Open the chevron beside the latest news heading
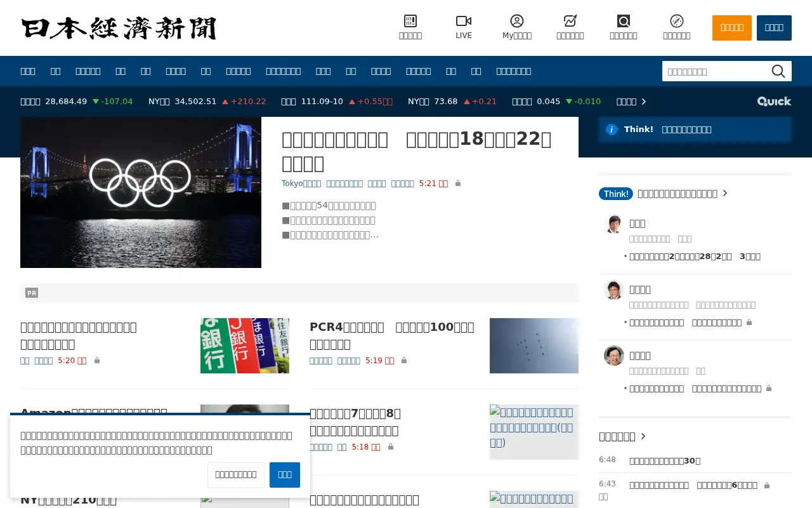Screen dimensions: 812x508 click(x=643, y=436)
